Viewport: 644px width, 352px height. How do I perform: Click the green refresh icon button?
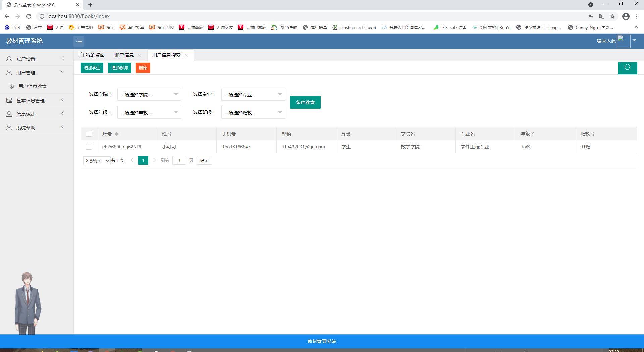(627, 68)
